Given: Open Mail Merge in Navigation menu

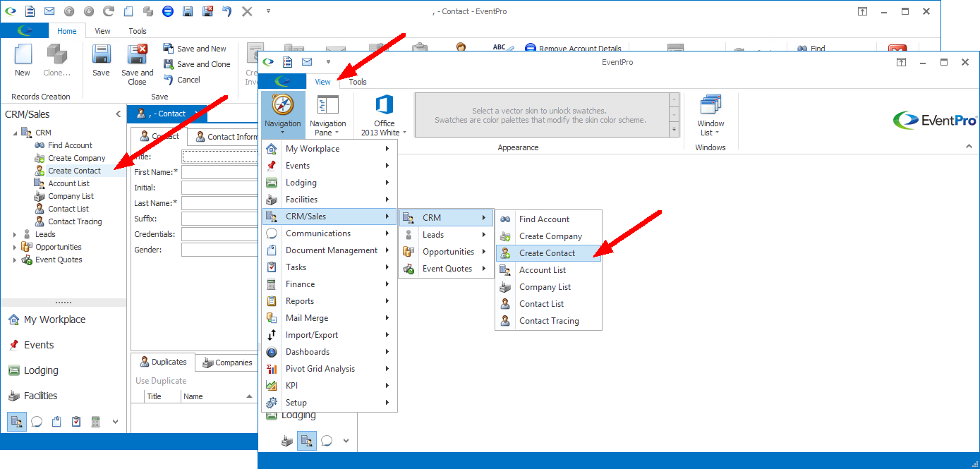Looking at the screenshot, I should (329, 318).
